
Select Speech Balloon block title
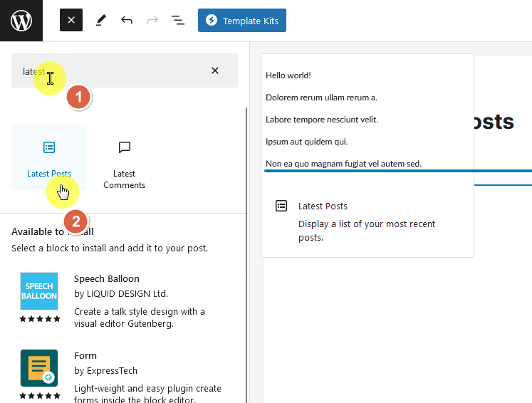[107, 279]
